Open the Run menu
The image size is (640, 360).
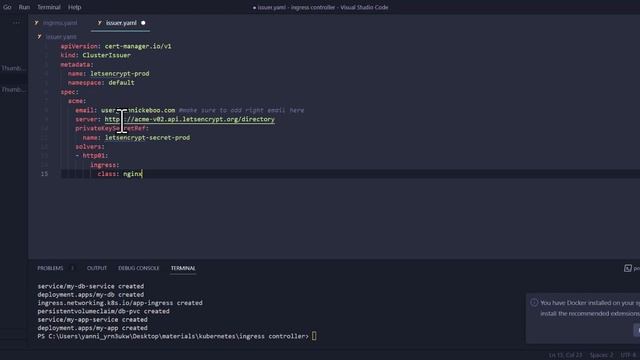click(24, 7)
